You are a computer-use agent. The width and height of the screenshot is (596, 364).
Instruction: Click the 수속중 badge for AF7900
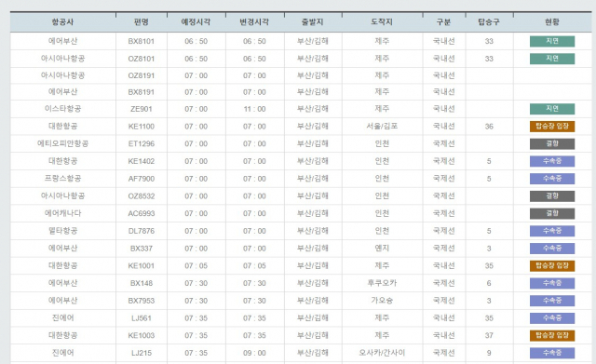552,179
